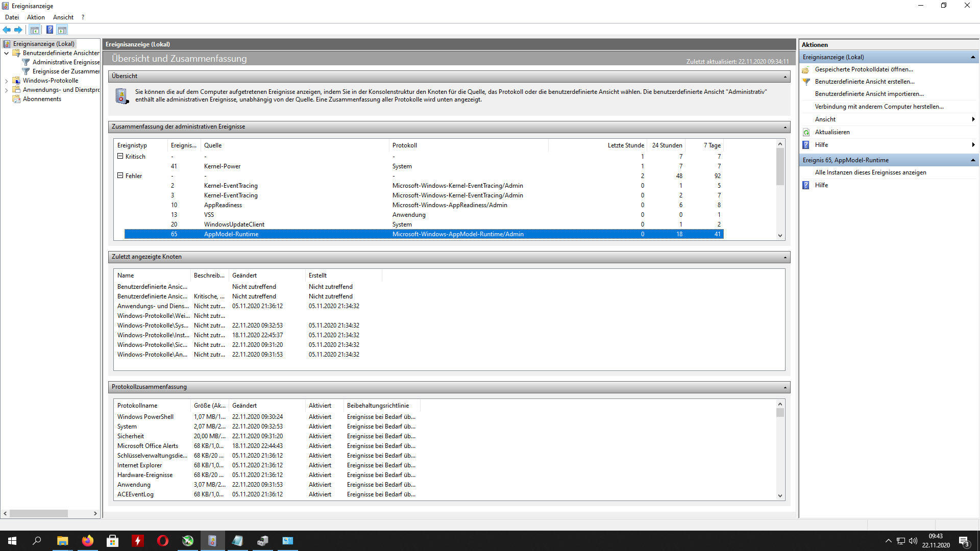Open the Event Viewer taskbar icon
Image resolution: width=980 pixels, height=551 pixels.
212,541
